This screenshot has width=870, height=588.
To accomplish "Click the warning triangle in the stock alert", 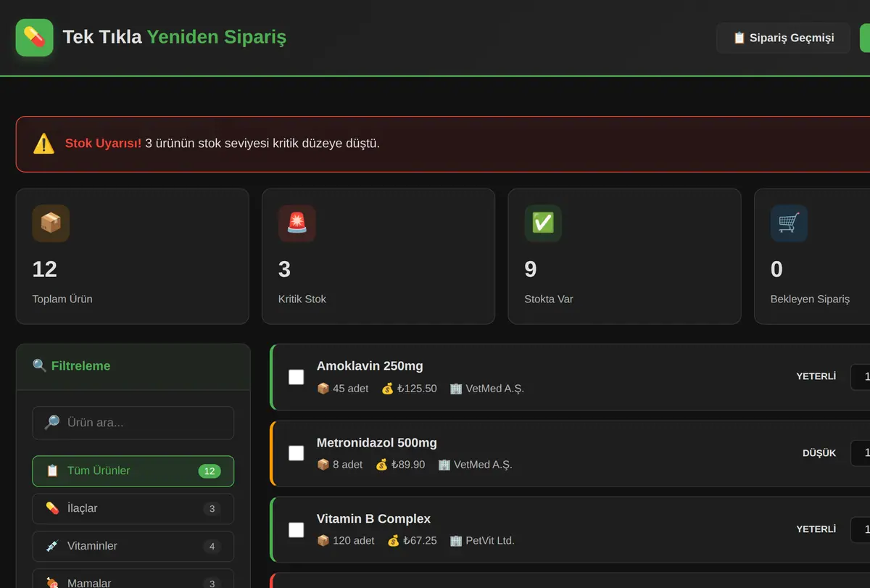I will point(43,144).
